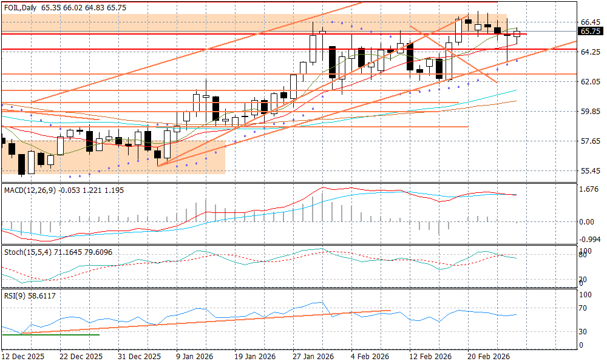
Task: Click the 66.45 price axis label
Action: [590, 22]
